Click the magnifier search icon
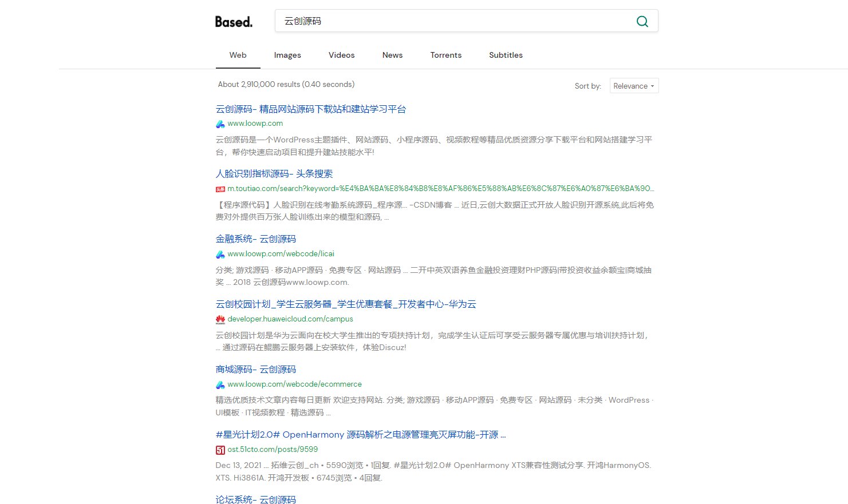The width and height of the screenshot is (848, 504). (x=642, y=21)
